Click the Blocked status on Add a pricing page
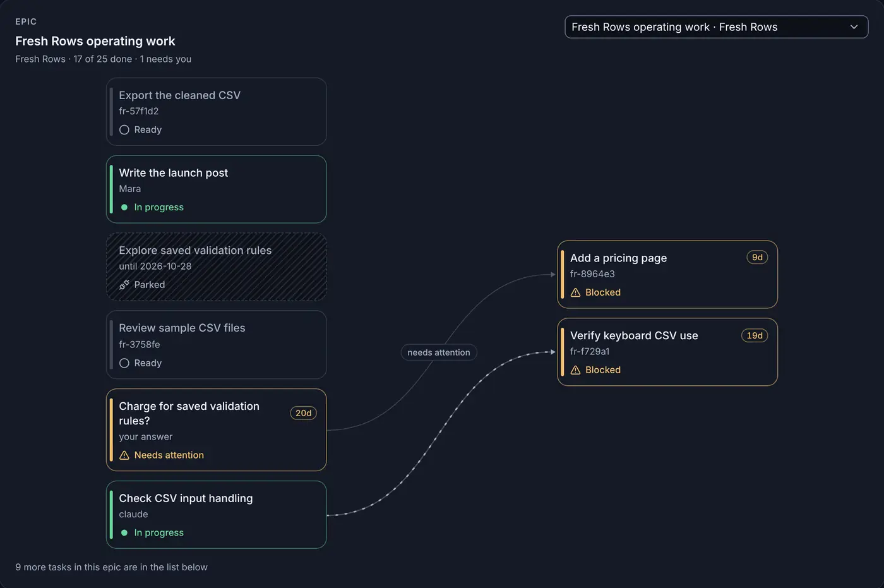884x588 pixels. tap(603, 292)
